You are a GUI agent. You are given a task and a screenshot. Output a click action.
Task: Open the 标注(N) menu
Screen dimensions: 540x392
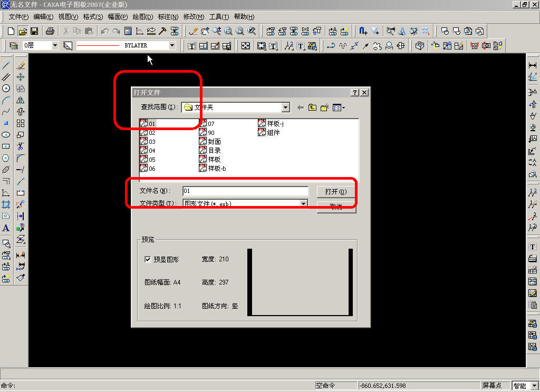coord(168,17)
